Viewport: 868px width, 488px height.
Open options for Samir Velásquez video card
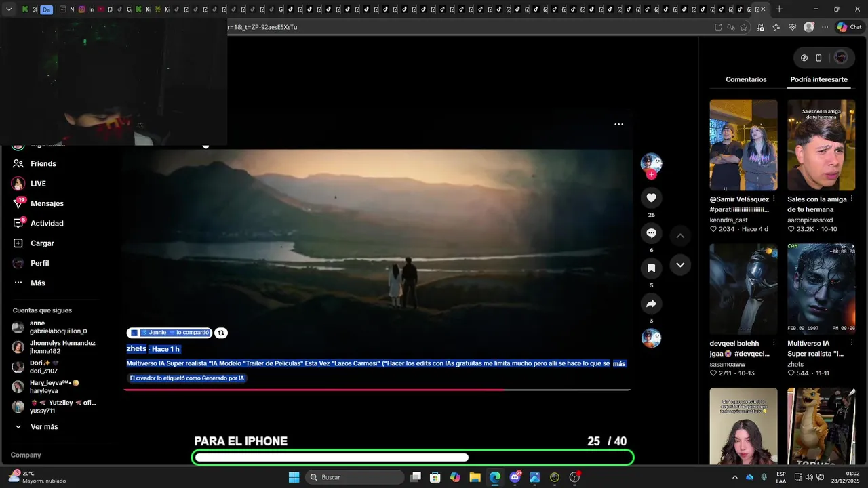(x=774, y=199)
